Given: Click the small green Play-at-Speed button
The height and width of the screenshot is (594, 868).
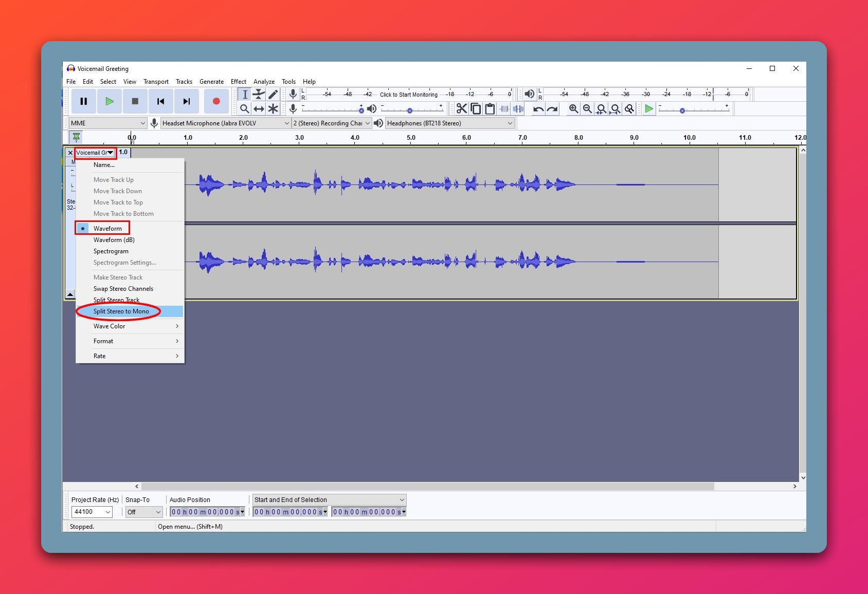Looking at the screenshot, I should click(649, 108).
